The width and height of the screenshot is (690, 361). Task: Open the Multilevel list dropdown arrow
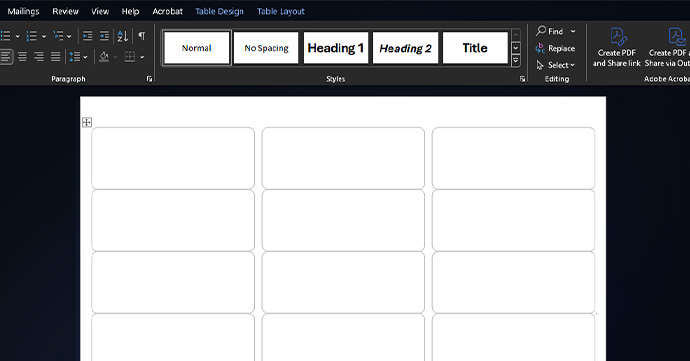[69, 37]
